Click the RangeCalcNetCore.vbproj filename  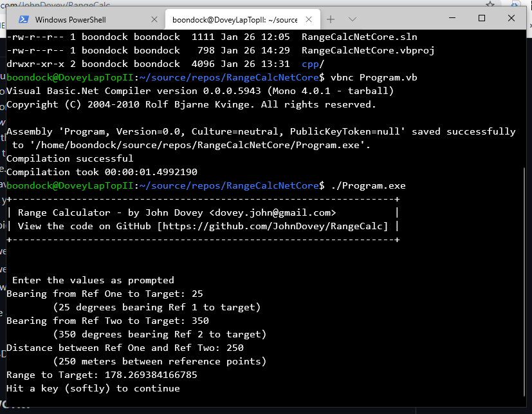click(x=368, y=50)
